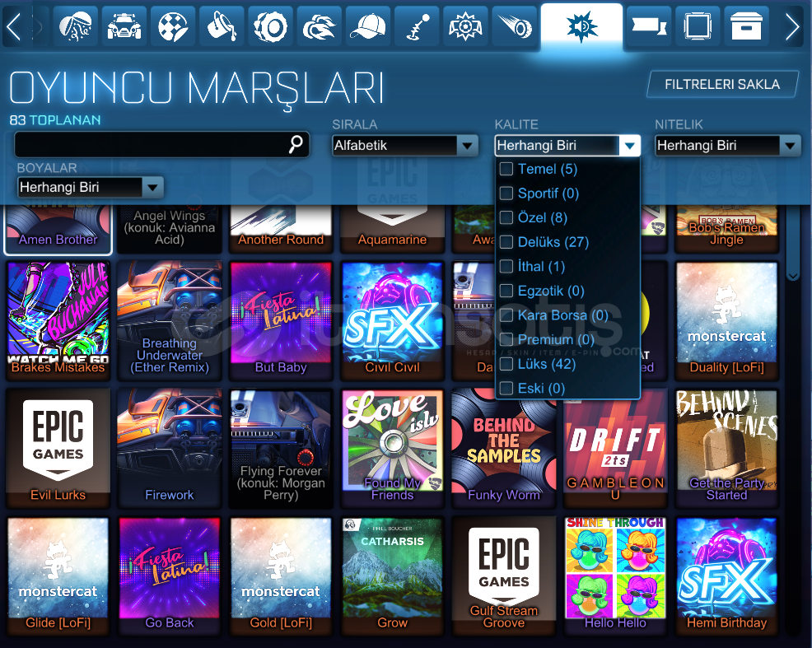
Task: Select the player anthems speaker tab
Action: 581,26
